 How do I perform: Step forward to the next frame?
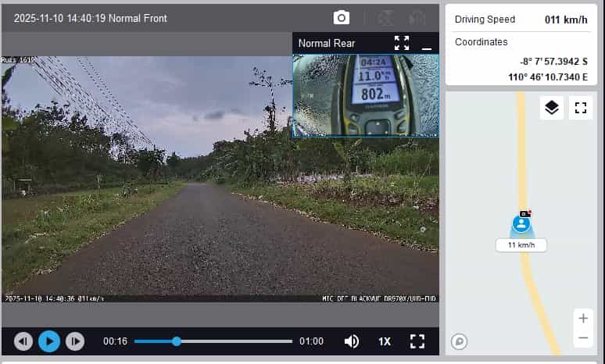click(74, 341)
